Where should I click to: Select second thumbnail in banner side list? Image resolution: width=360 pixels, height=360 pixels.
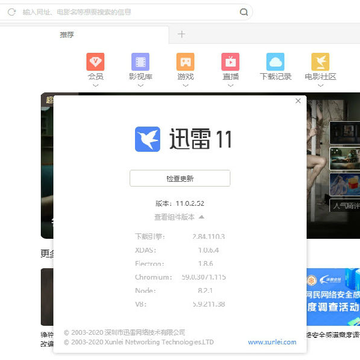point(345,158)
